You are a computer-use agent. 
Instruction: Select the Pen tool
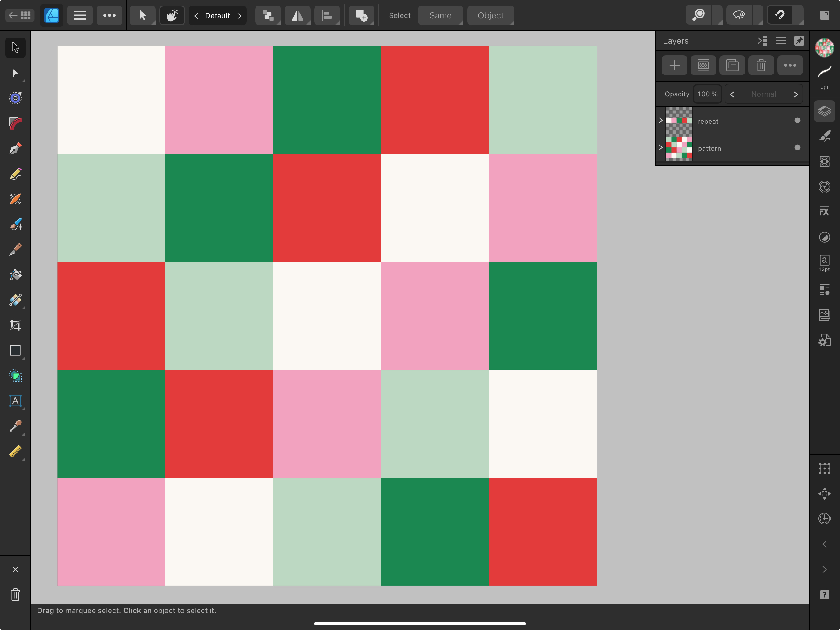(15, 148)
